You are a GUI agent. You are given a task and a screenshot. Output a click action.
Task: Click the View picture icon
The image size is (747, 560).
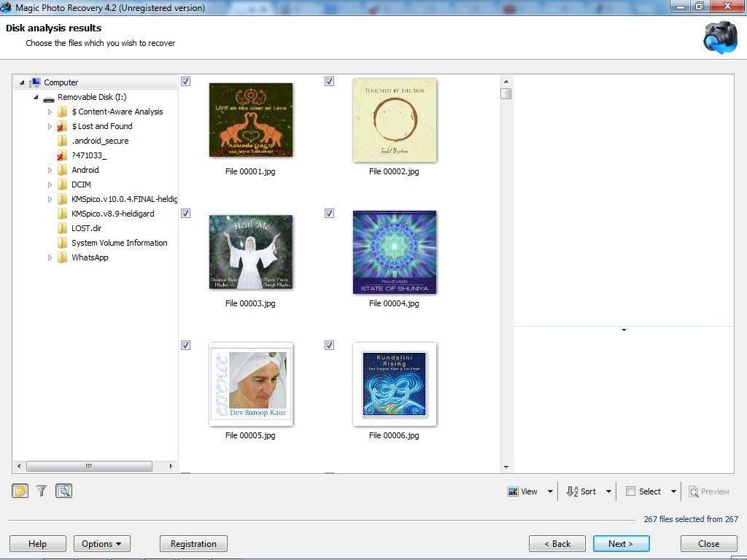513,491
